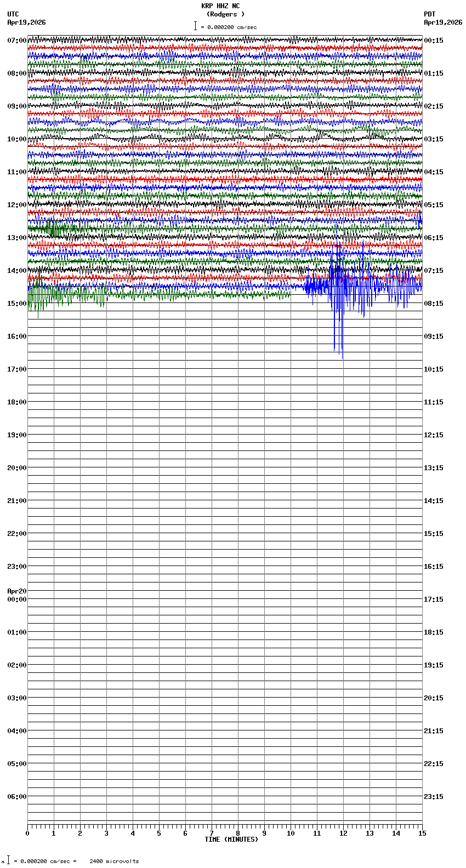Screen dimensions: 466x868
Task: Click the 16:00 UTC time label
Action: click(17, 336)
